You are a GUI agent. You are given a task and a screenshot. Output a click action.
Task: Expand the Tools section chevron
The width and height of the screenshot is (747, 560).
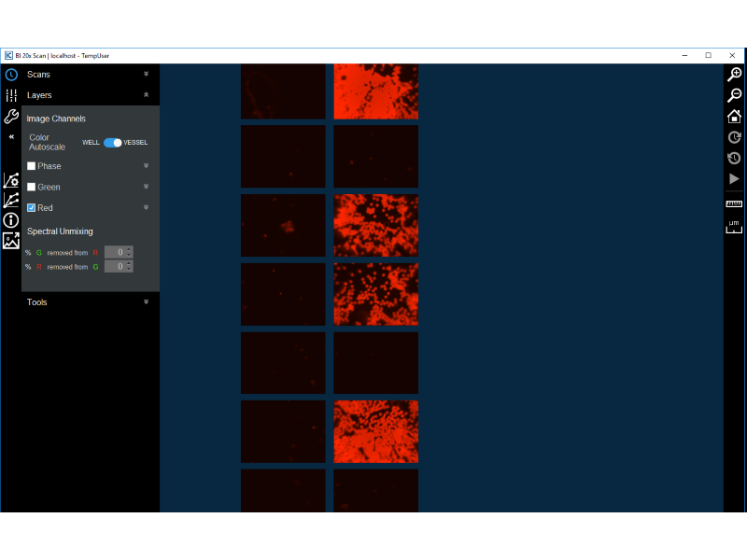tap(147, 301)
